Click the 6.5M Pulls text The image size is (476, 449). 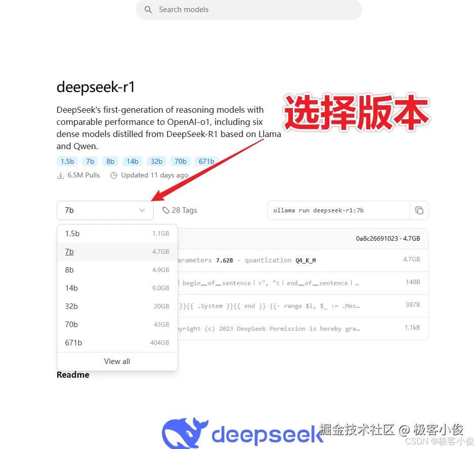coord(83,175)
